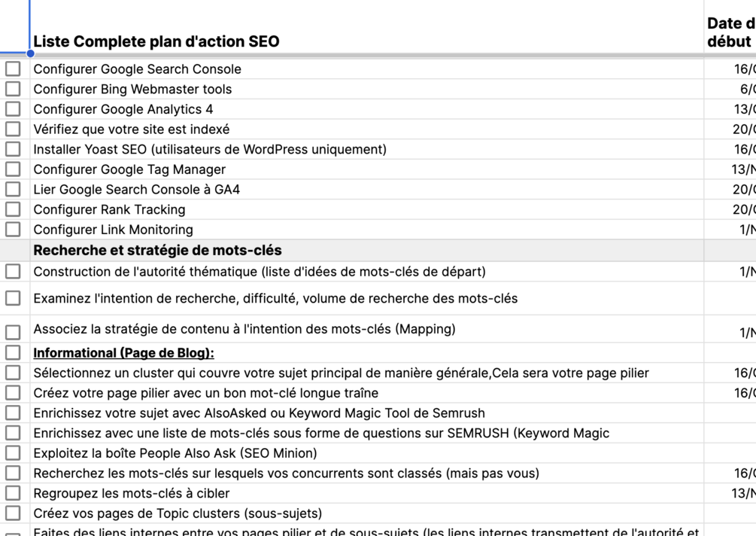Viewport: 756px width, 536px height.
Task: Check the Informational (Page de Blog) row checkbox
Action: [13, 352]
